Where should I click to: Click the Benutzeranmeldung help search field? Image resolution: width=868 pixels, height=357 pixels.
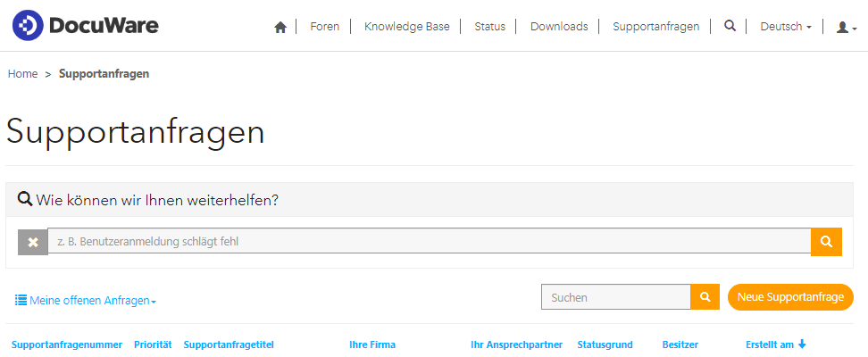coord(429,241)
